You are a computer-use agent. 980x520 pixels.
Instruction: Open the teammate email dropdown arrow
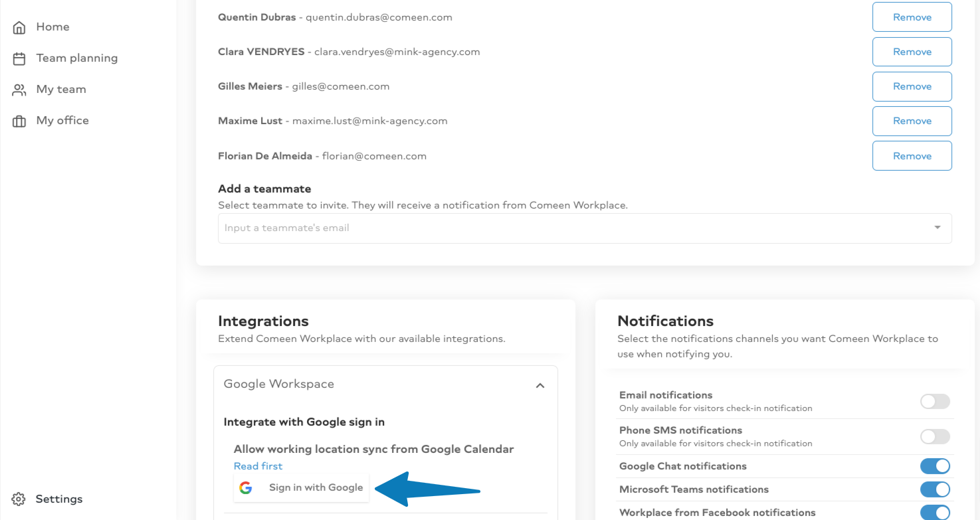[937, 228]
